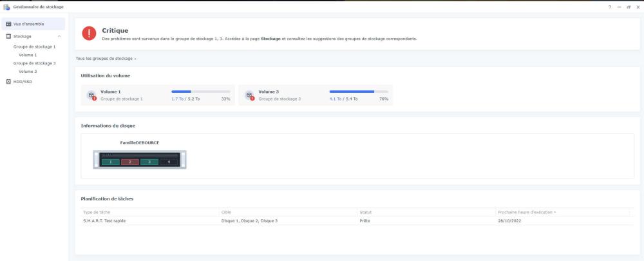Minimize the Gestionnaire de stockage window
This screenshot has width=644, height=261.
[619, 7]
